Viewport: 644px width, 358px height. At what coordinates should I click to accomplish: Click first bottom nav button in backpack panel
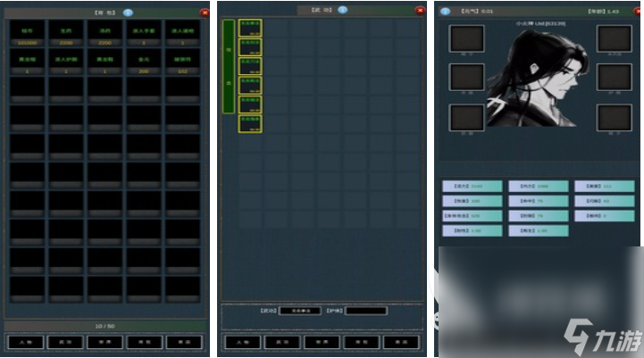click(x=26, y=342)
